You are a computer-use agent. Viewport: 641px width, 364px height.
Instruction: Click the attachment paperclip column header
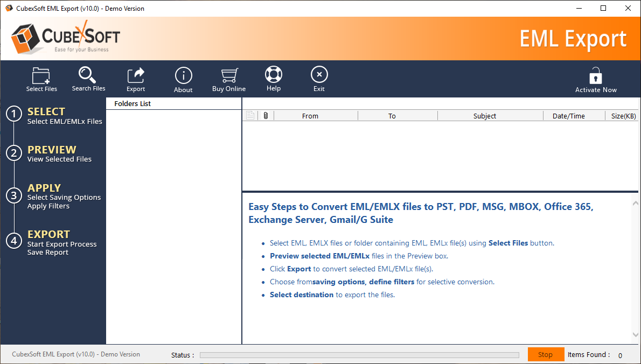tap(266, 116)
